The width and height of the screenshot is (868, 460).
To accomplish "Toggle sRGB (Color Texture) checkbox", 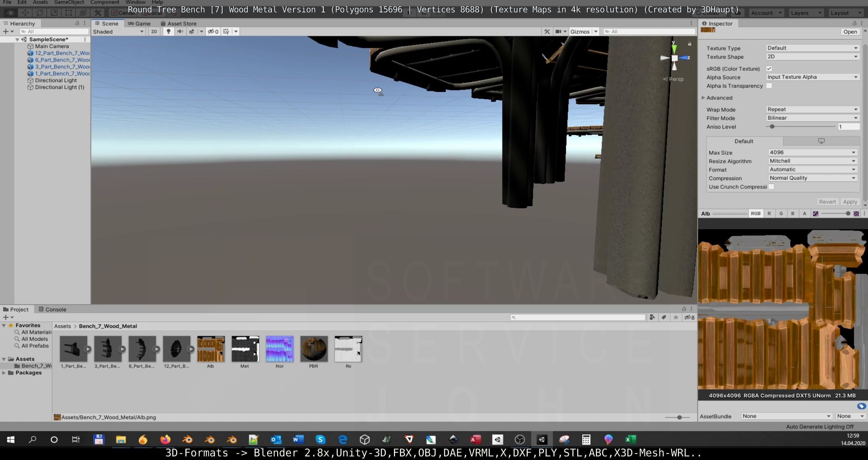I will [769, 68].
